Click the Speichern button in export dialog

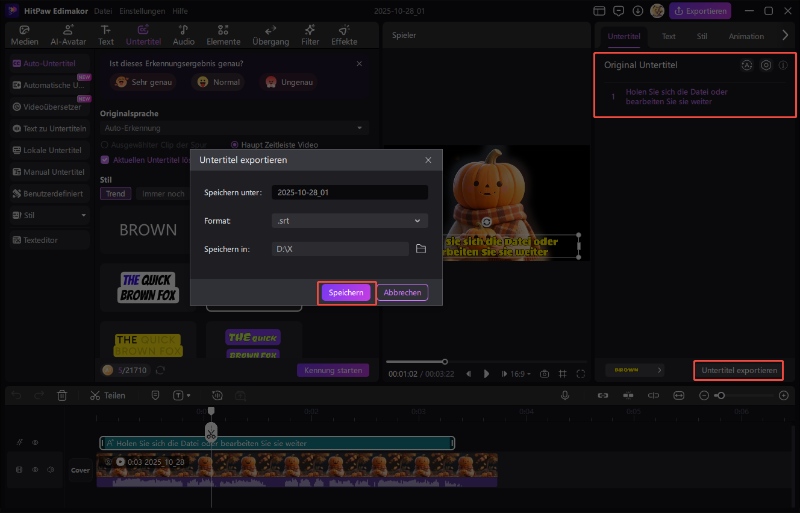(x=347, y=292)
